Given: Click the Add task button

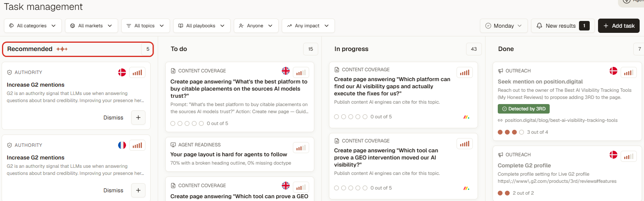Looking at the screenshot, I should coord(619,26).
